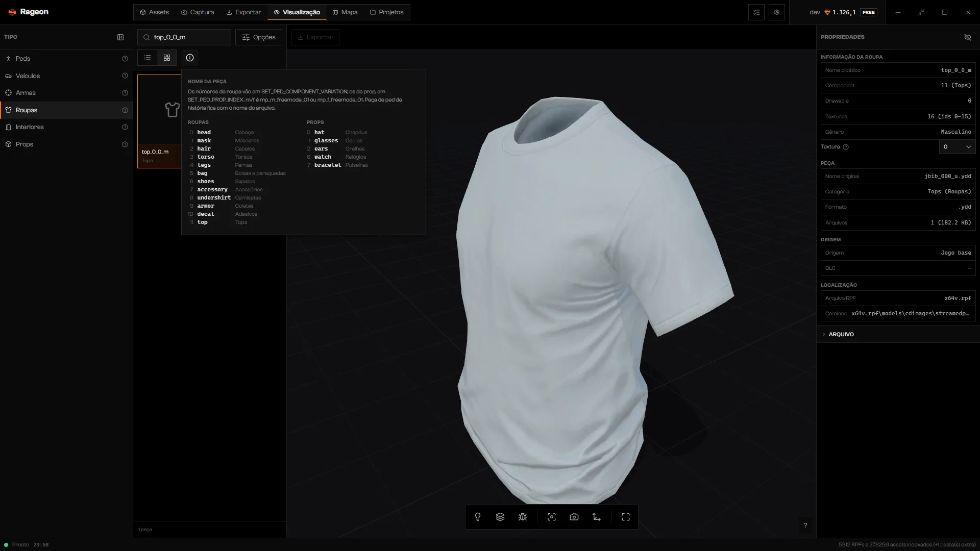The width and height of the screenshot is (980, 551).
Task: Click the Exportar button above the viewport
Action: [x=315, y=37]
